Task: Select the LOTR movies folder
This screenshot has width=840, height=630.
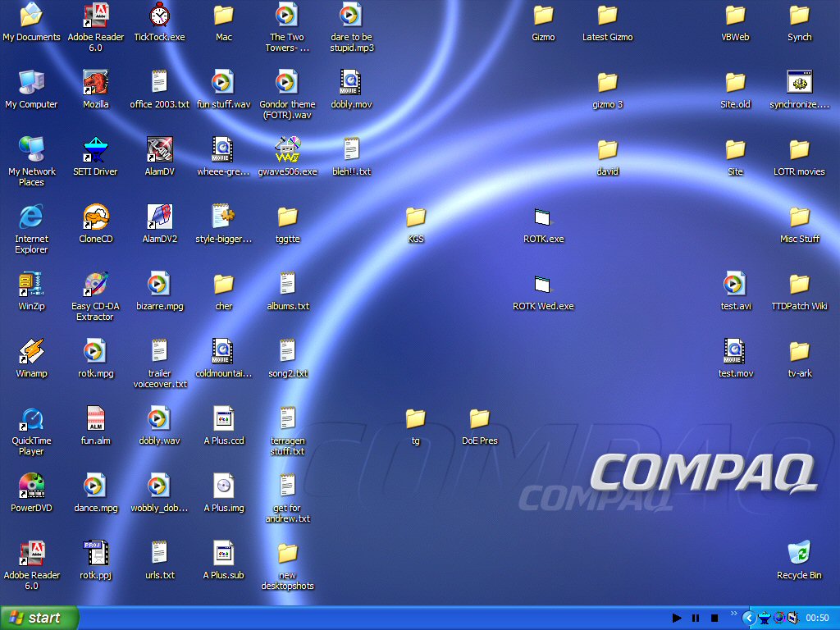Action: point(799,150)
